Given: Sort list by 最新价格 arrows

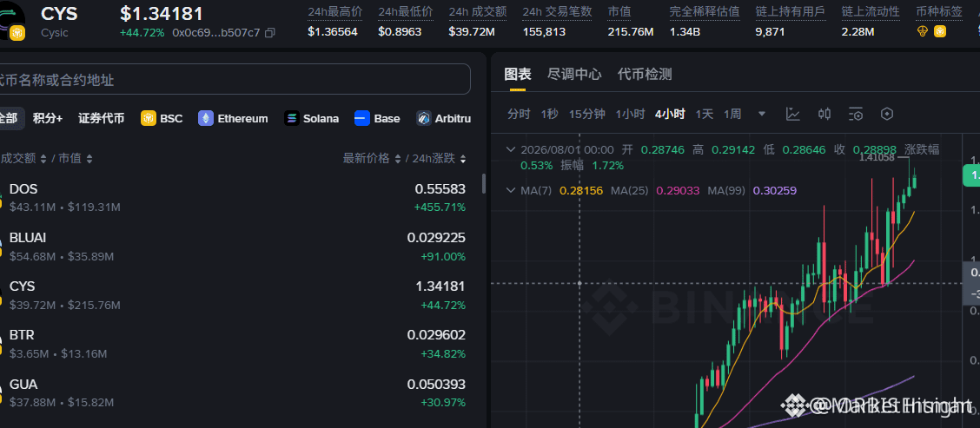Looking at the screenshot, I should pos(397,159).
